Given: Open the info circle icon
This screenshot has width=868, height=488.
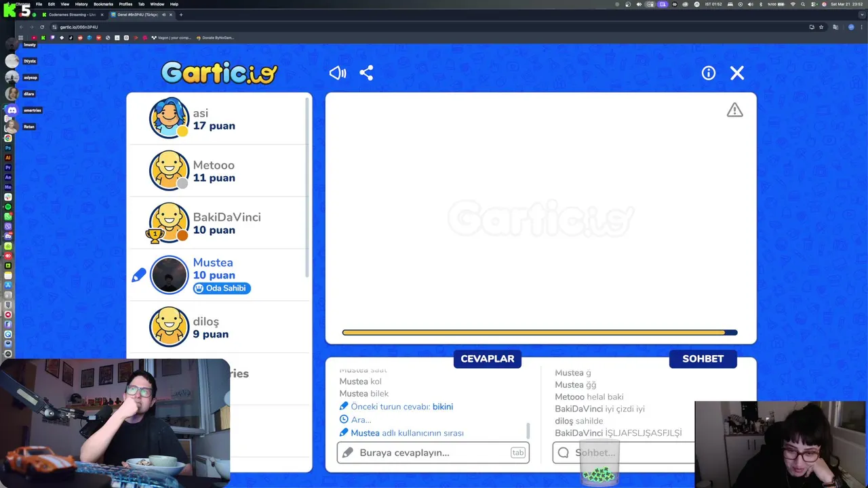Looking at the screenshot, I should pyautogui.click(x=709, y=73).
